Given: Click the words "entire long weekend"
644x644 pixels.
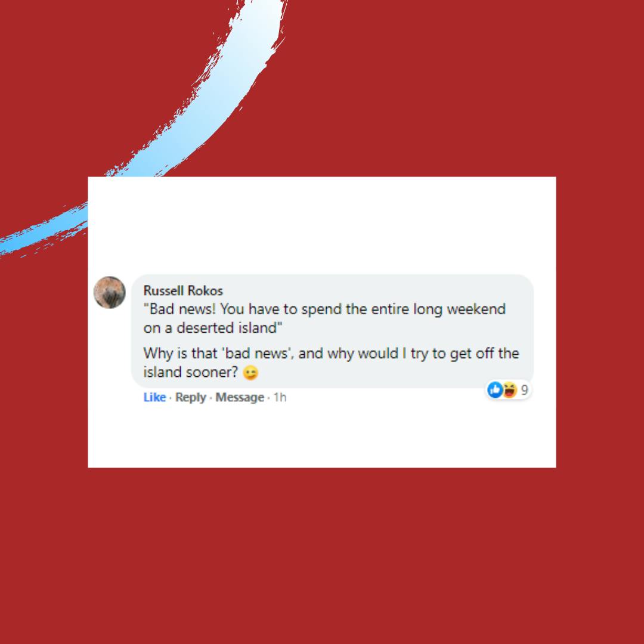Looking at the screenshot, I should click(x=438, y=309).
